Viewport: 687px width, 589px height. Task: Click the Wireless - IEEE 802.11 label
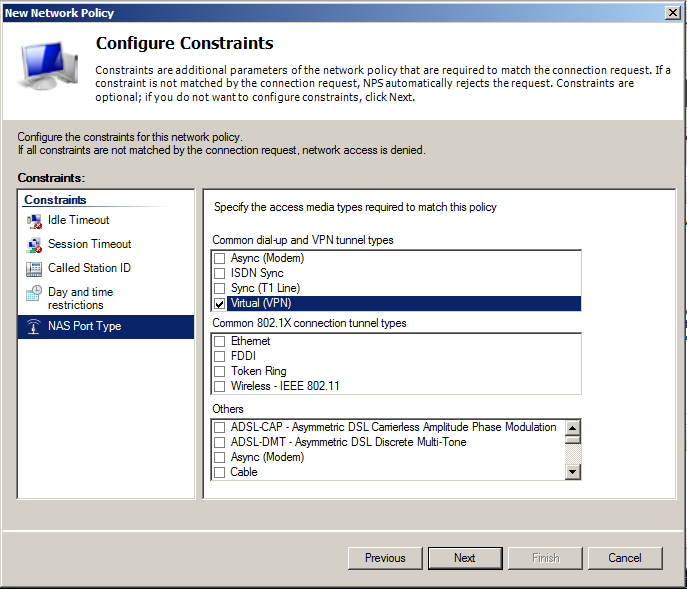[285, 386]
